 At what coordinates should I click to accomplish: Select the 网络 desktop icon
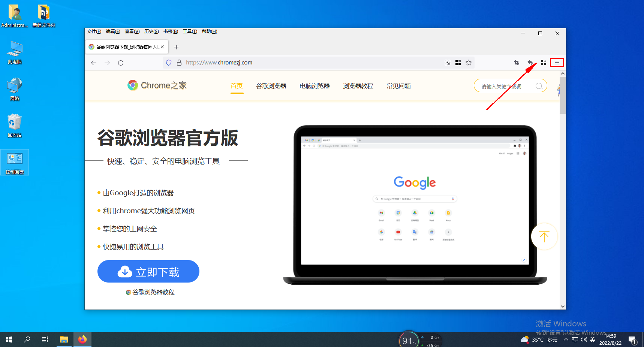(x=15, y=89)
